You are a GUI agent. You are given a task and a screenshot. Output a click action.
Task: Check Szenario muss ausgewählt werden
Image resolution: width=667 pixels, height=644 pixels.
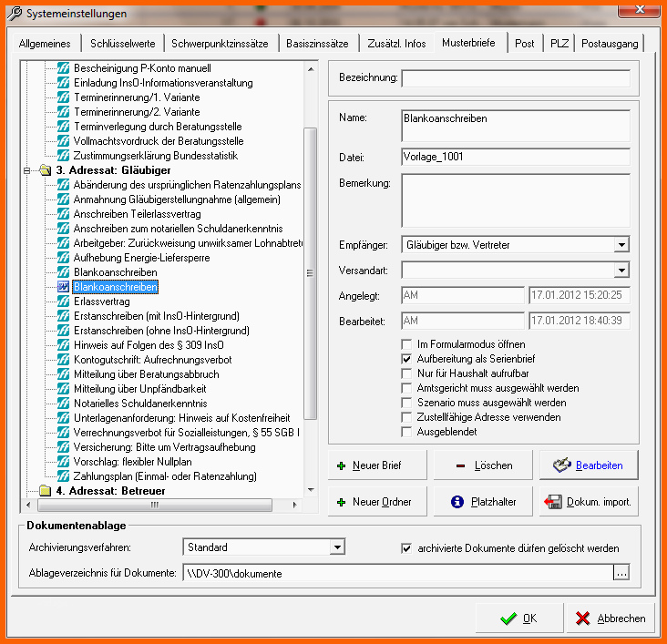[406, 403]
